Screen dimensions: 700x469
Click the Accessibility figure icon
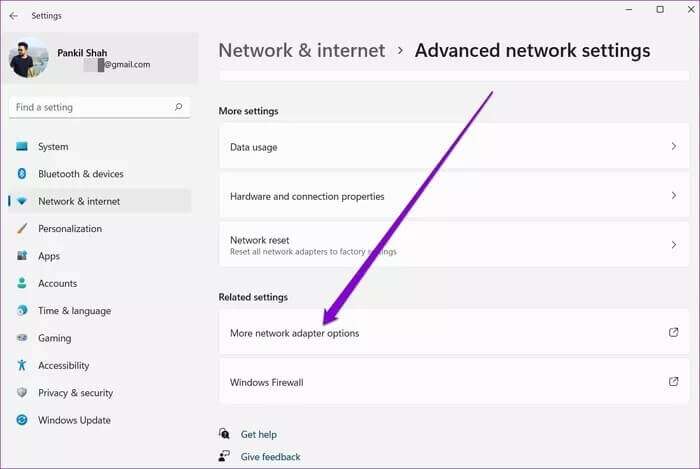(x=22, y=366)
